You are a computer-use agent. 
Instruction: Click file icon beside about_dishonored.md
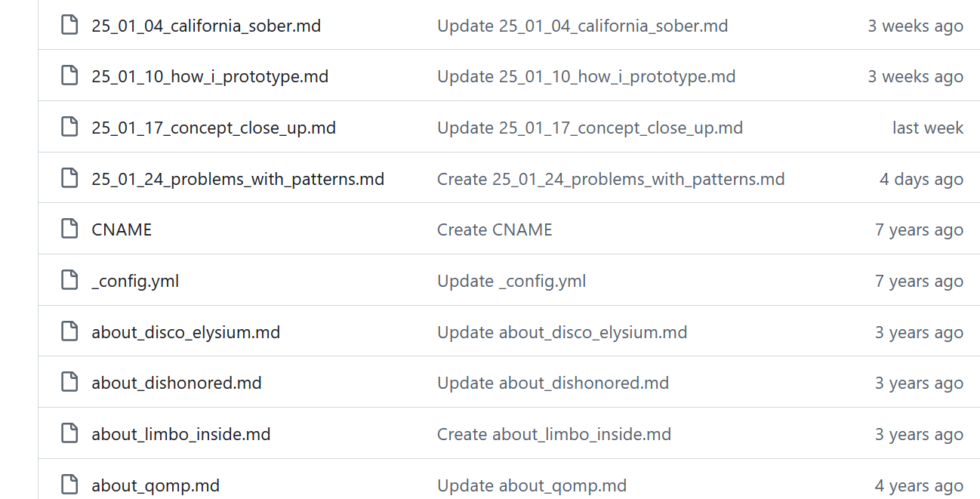tap(69, 383)
